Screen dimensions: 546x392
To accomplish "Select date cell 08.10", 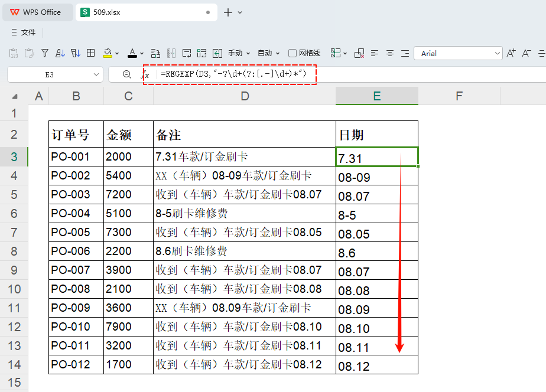I will click(x=377, y=327).
